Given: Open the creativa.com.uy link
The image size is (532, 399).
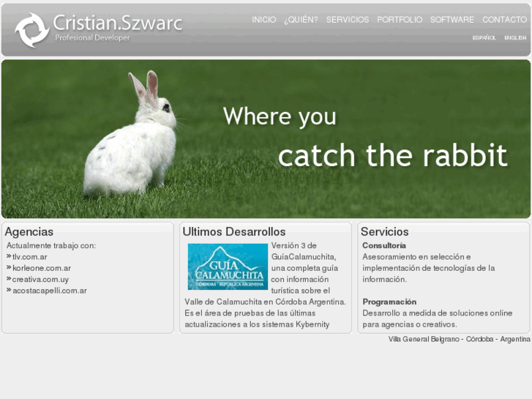Looking at the screenshot, I should [40, 280].
